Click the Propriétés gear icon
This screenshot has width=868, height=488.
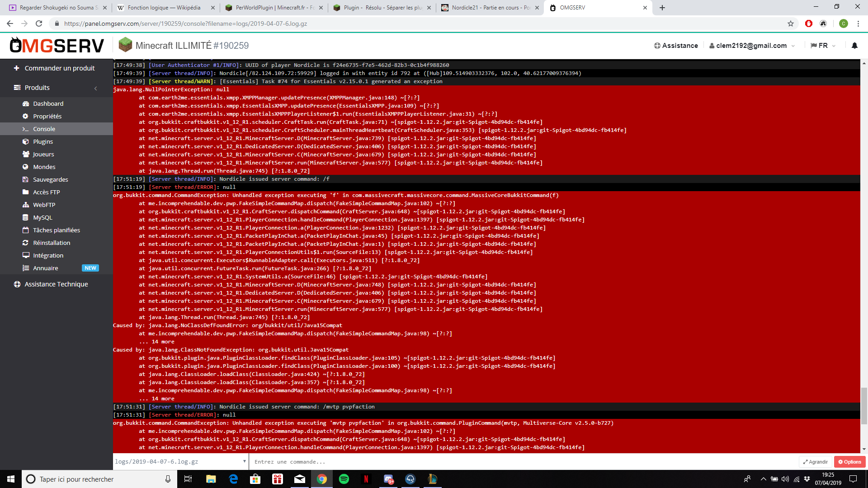tap(26, 116)
